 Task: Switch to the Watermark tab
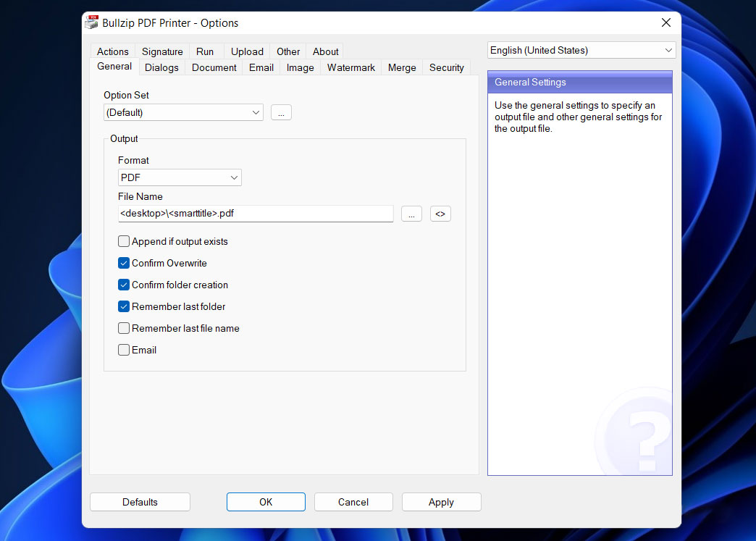(x=350, y=67)
